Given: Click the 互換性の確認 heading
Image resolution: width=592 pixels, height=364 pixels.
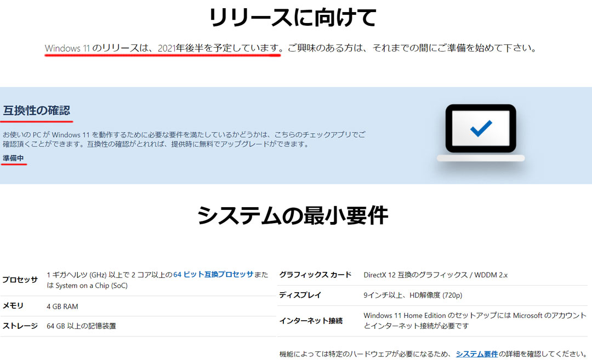Looking at the screenshot, I should [37, 110].
